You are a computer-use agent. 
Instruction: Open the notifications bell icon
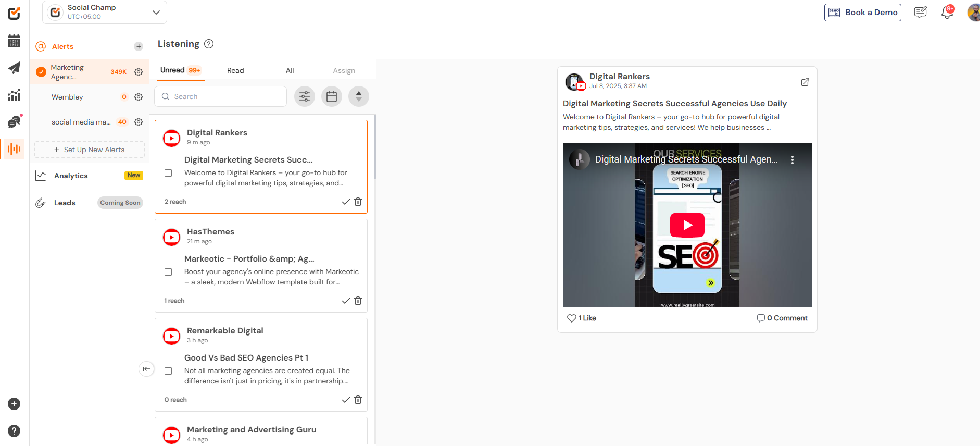pyautogui.click(x=947, y=13)
